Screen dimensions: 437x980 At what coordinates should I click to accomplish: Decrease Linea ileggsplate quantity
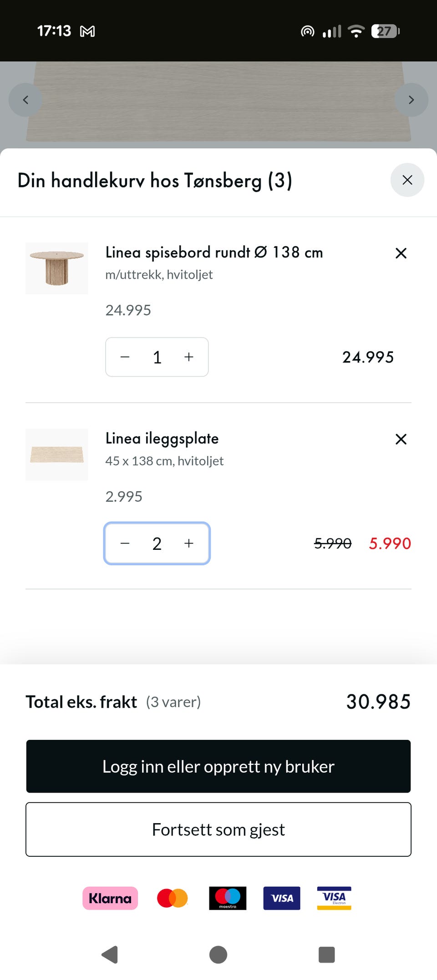tap(125, 543)
